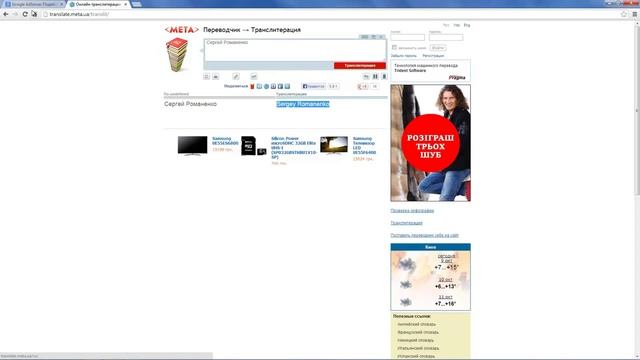The height and width of the screenshot is (360, 640).
Task: Click the selected Sergey Romanenko result text
Action: (x=303, y=104)
